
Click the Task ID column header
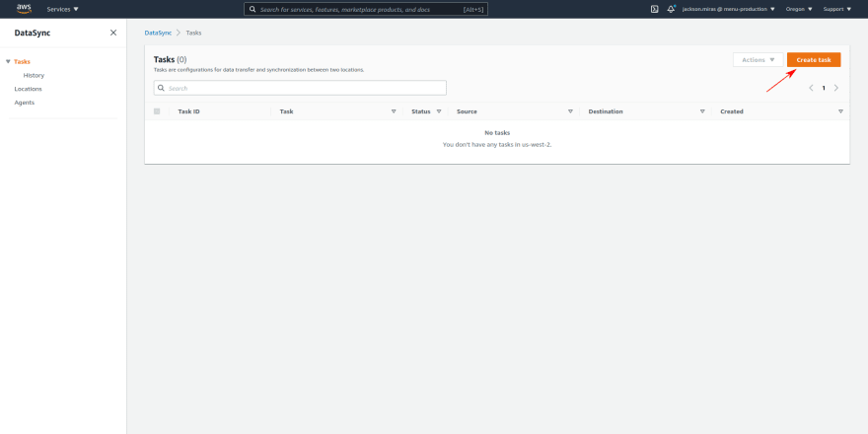coord(188,111)
